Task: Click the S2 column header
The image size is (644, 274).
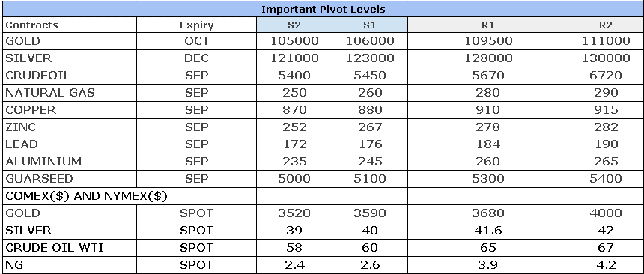Action: [x=294, y=25]
